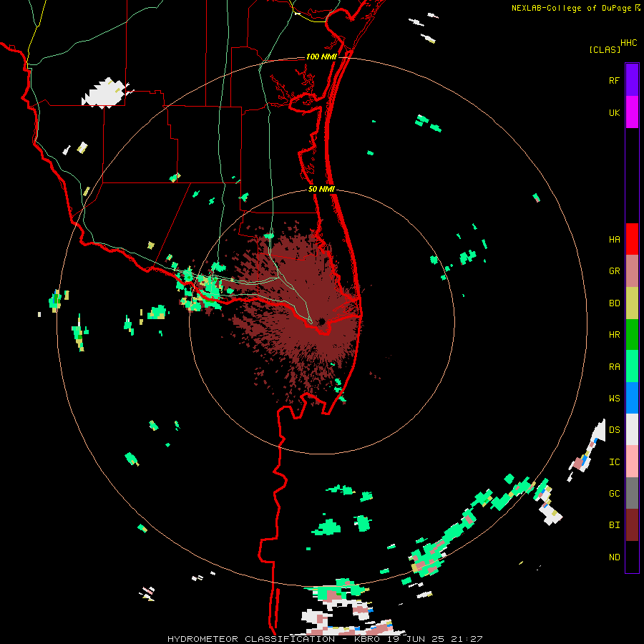Click the HR dark green legend block
Image resolution: width=644 pixels, height=644 pixels.
632,334
